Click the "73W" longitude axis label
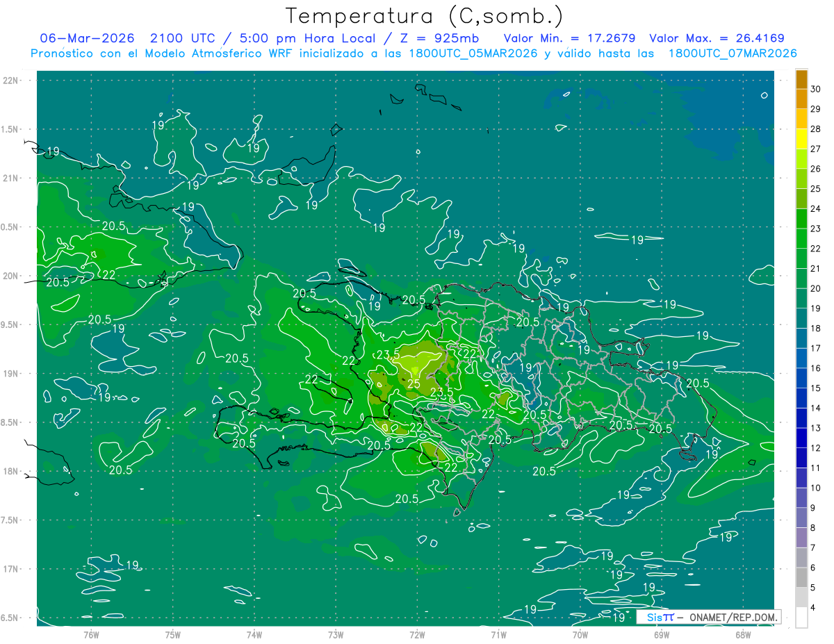Viewport: 834px width, 644px height. 336,635
